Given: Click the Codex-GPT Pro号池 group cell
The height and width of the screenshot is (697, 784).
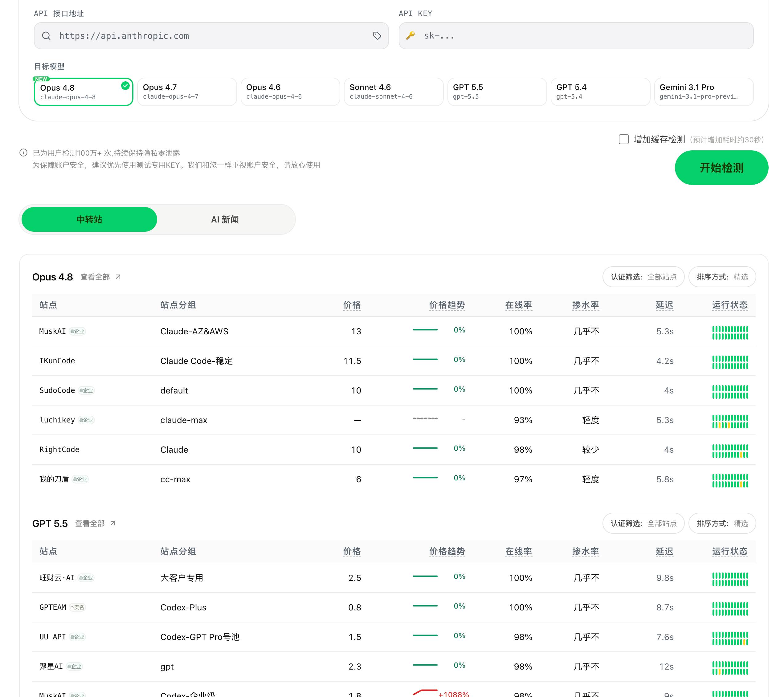Looking at the screenshot, I should point(200,637).
